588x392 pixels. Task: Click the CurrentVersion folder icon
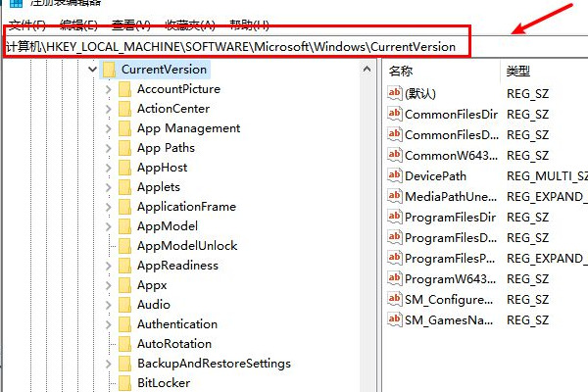(x=109, y=70)
